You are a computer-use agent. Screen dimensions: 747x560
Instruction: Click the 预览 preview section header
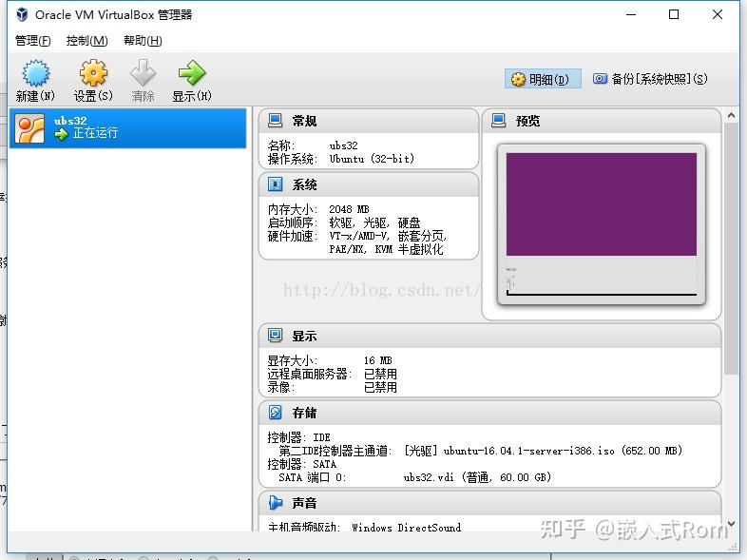coord(602,121)
